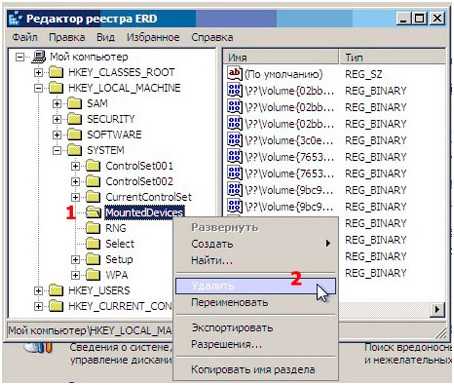Click the HKEY_CLASSES_ROOT folder icon
The width and height of the screenshot is (454, 385).
56,72
